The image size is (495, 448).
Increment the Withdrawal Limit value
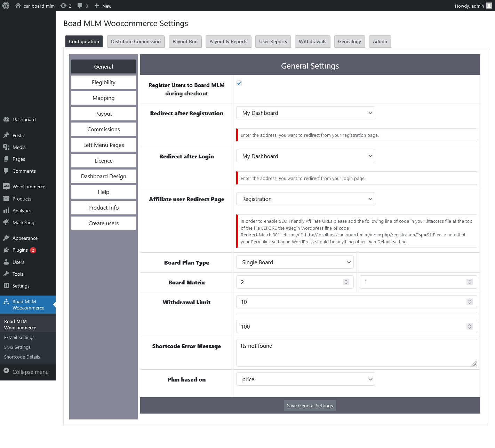tap(470, 300)
